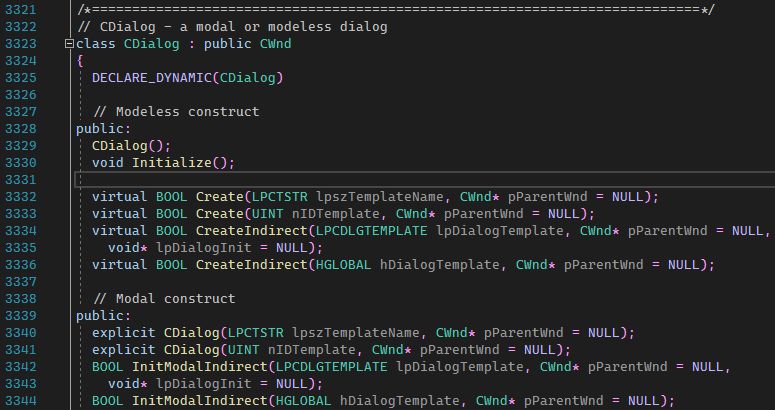Screen dimensions: 775x410
Task: Click 'public:' on line 3328
Action: tap(104, 129)
